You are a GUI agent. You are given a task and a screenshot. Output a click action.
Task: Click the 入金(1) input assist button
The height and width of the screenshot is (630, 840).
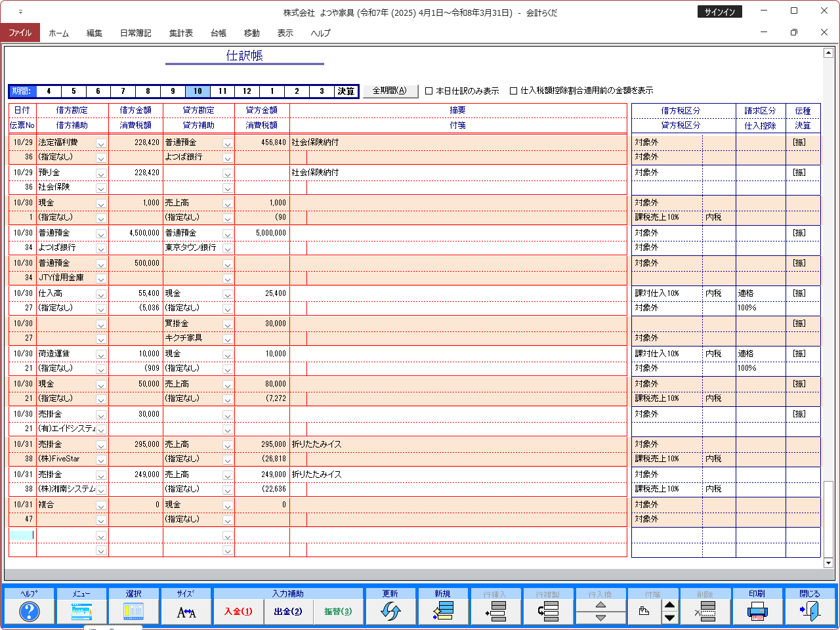pos(238,612)
